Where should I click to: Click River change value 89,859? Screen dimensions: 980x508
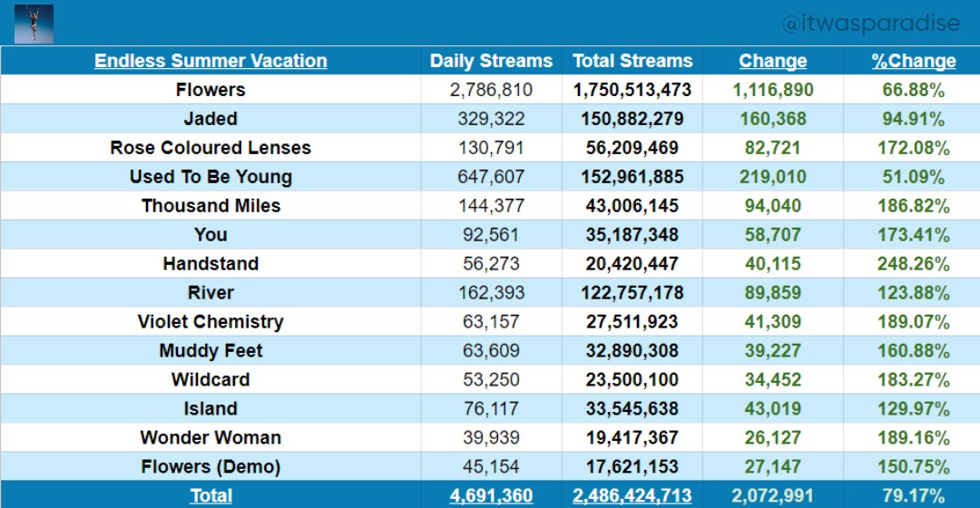773,292
